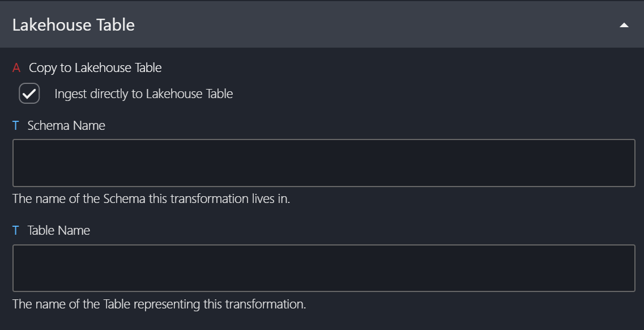Click the Lakehouse Table header title
The height and width of the screenshot is (330, 644).
(x=74, y=25)
